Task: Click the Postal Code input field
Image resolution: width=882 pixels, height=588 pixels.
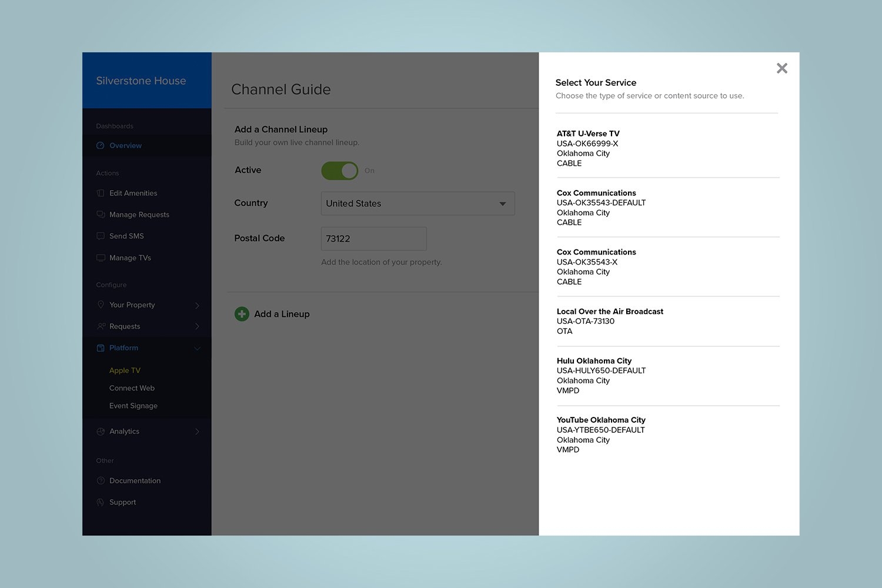Action: coord(373,239)
